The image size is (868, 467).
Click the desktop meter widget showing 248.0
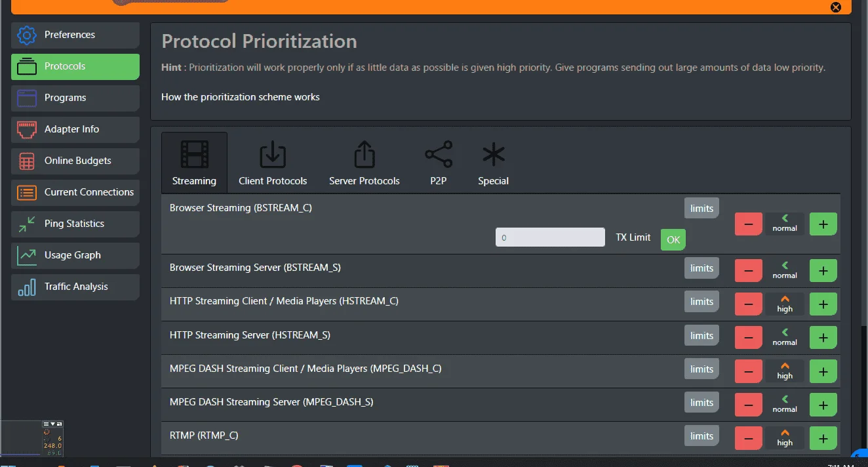[x=32, y=438]
